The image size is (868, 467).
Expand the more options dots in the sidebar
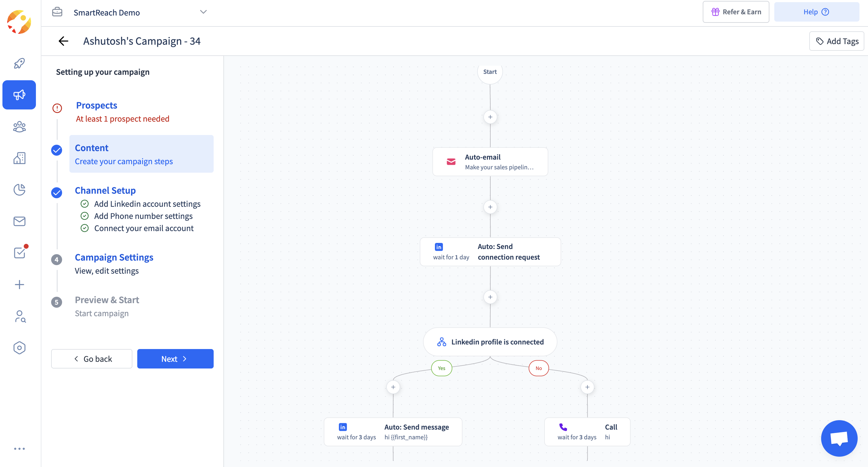[x=19, y=448]
